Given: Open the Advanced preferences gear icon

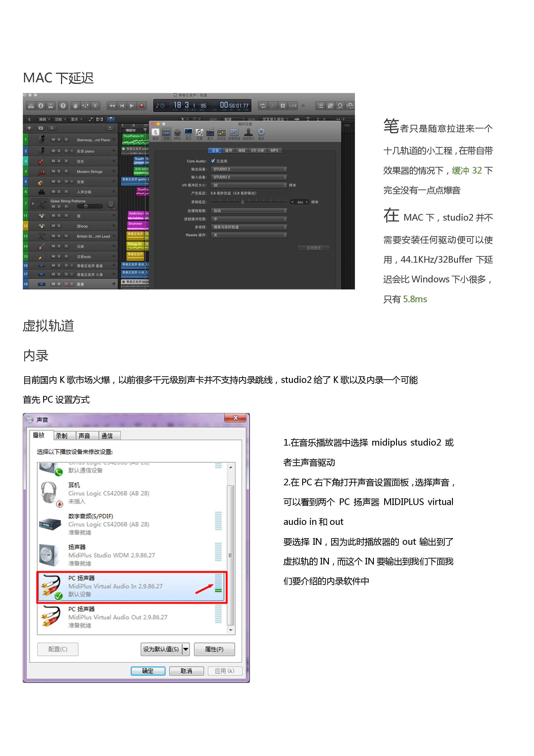Looking at the screenshot, I should (x=261, y=134).
